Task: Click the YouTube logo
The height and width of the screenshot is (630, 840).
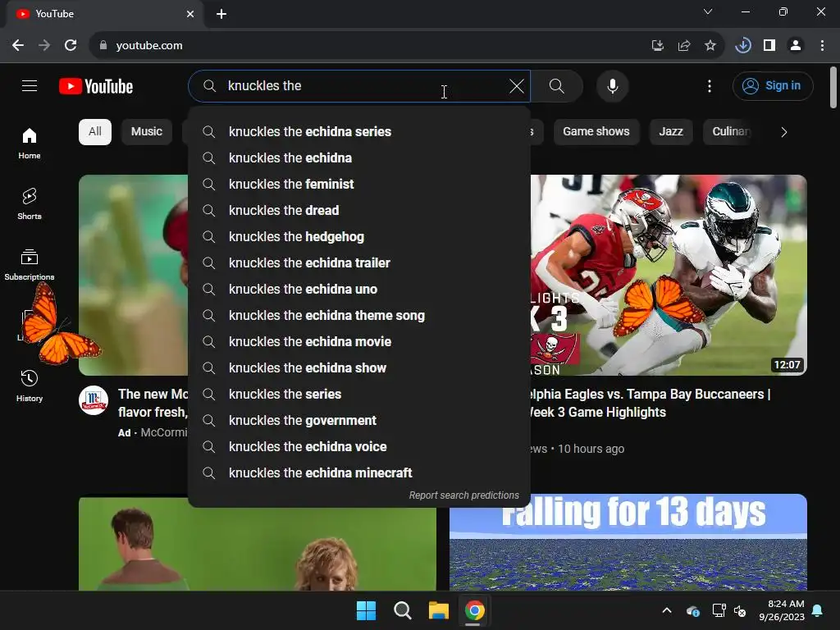Action: tap(96, 86)
